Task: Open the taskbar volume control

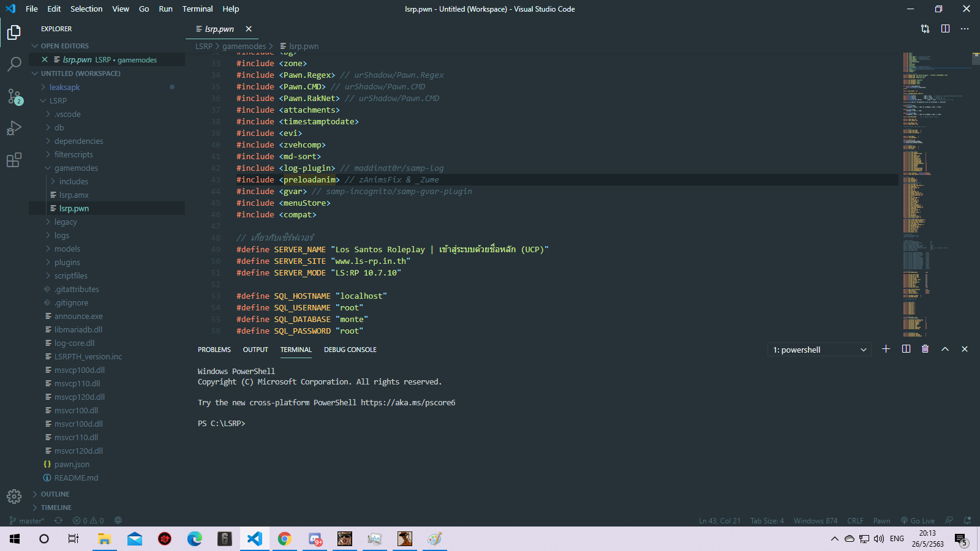Action: [879, 539]
